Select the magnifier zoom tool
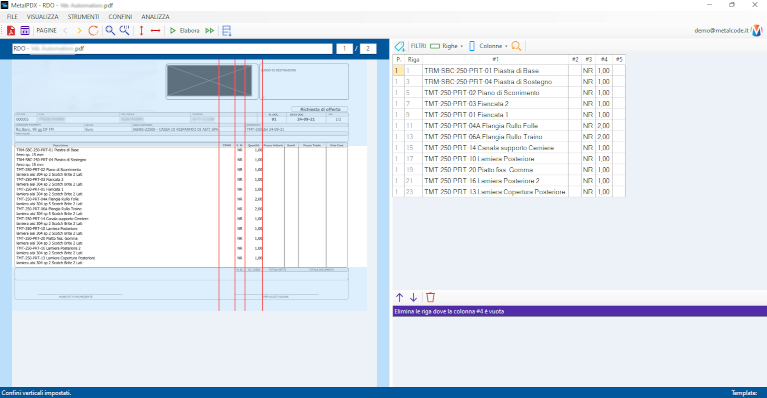767x398 pixels. pyautogui.click(x=111, y=31)
